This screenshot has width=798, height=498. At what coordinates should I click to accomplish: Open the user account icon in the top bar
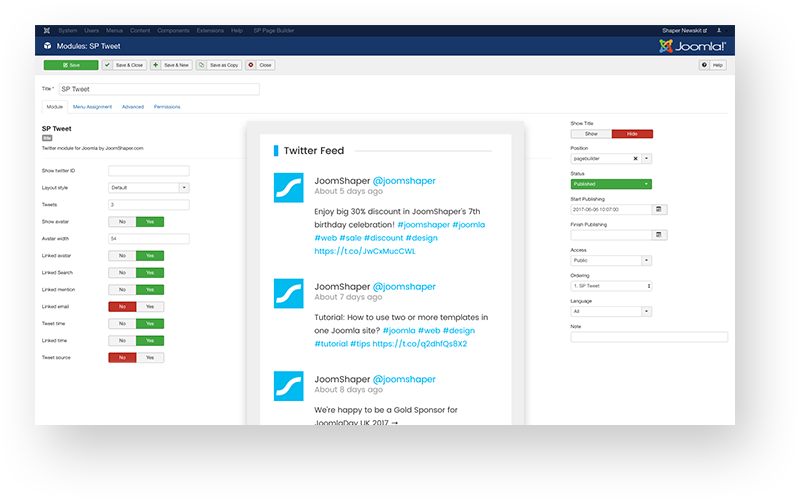(719, 31)
